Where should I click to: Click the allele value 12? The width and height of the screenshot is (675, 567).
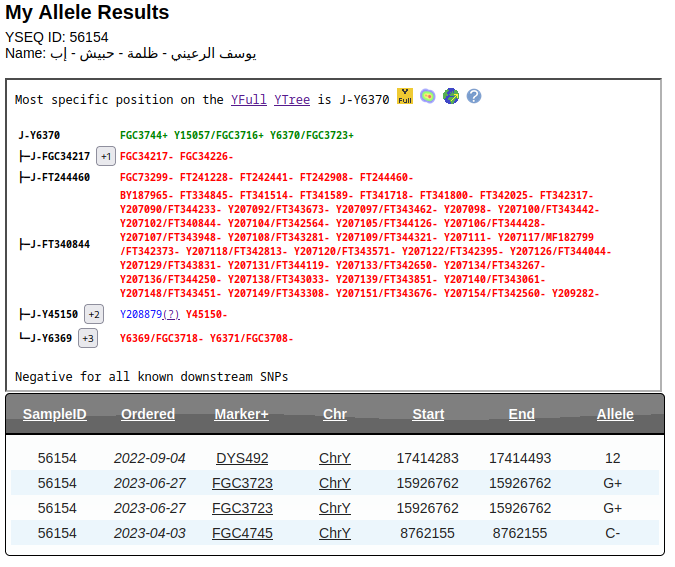tap(613, 458)
